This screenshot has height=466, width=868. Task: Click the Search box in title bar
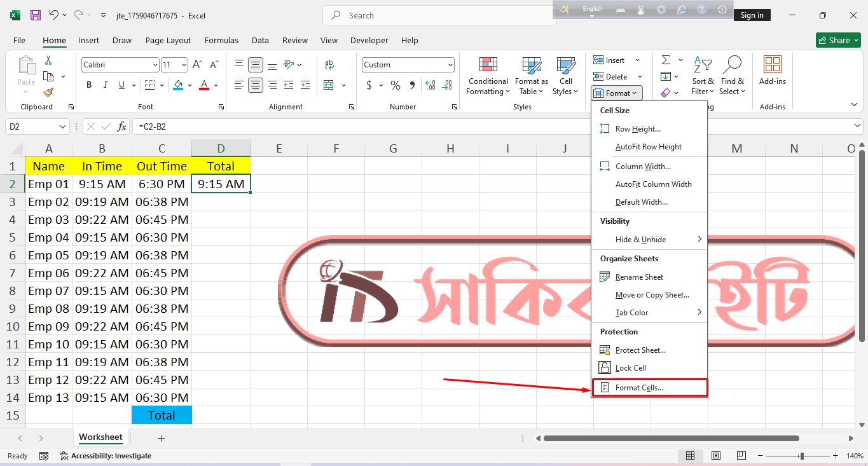coord(439,15)
